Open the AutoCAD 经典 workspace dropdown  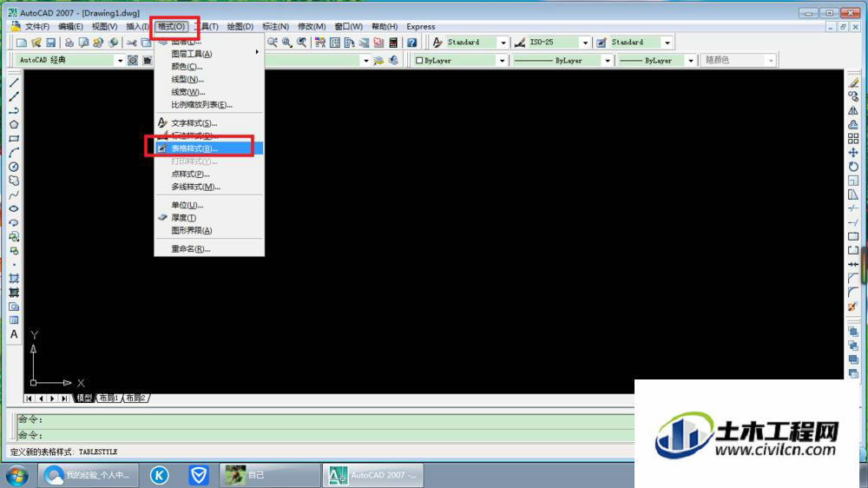coord(120,60)
